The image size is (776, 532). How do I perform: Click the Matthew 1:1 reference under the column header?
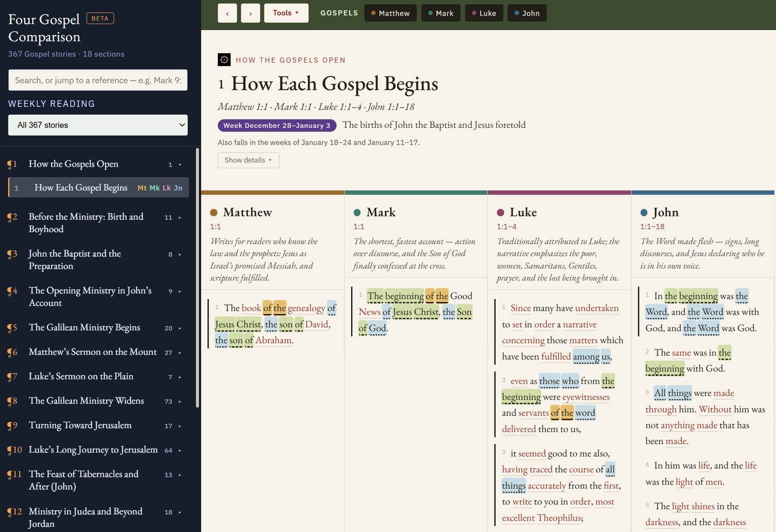click(x=215, y=227)
